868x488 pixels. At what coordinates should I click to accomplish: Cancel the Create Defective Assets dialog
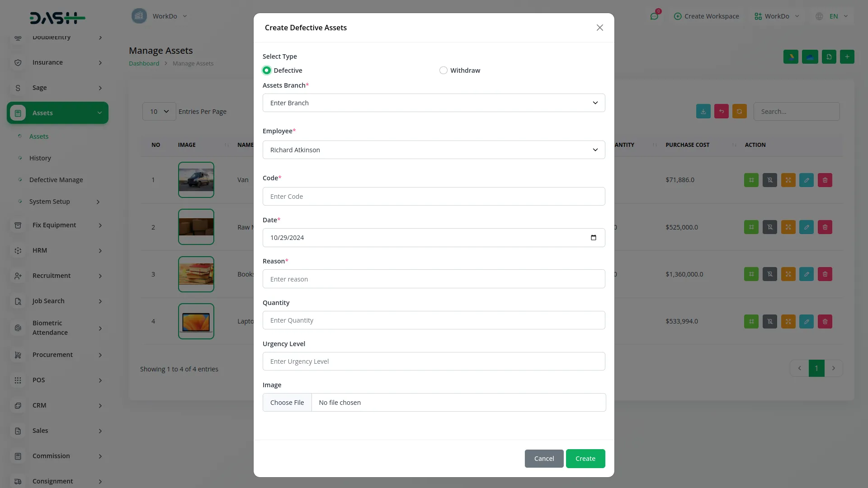pos(544,458)
